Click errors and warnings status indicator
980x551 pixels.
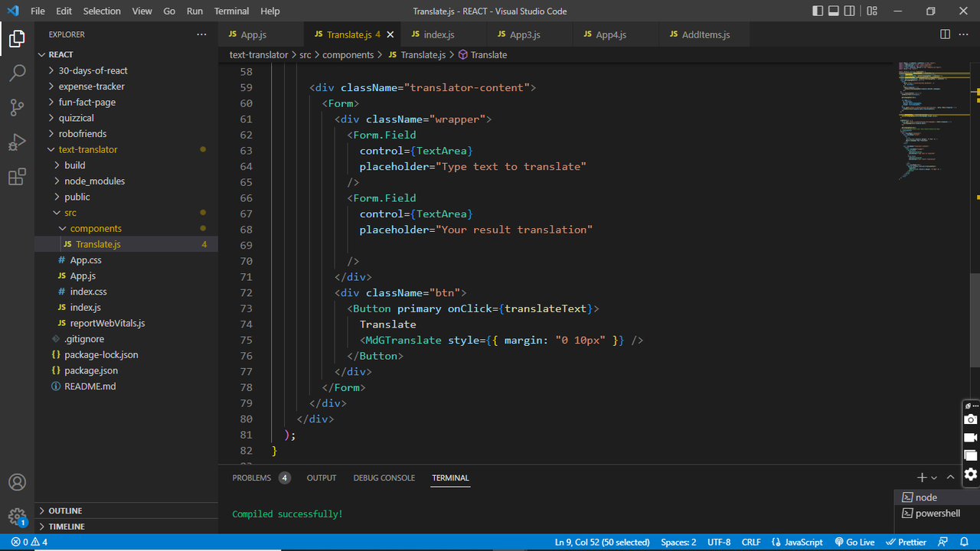point(29,542)
